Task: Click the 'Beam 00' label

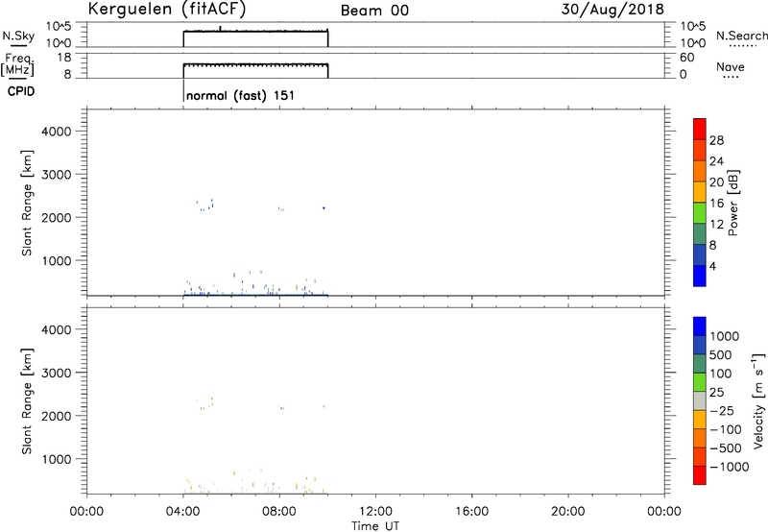Action: click(374, 11)
